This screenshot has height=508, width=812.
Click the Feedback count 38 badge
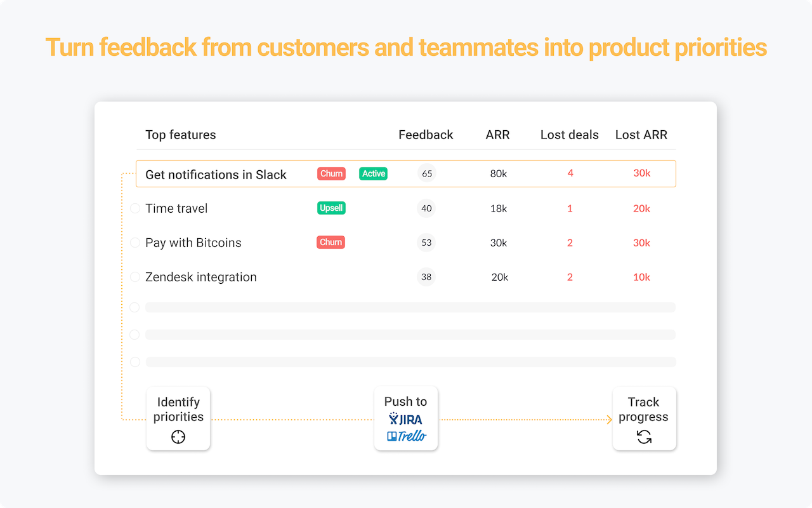426,277
